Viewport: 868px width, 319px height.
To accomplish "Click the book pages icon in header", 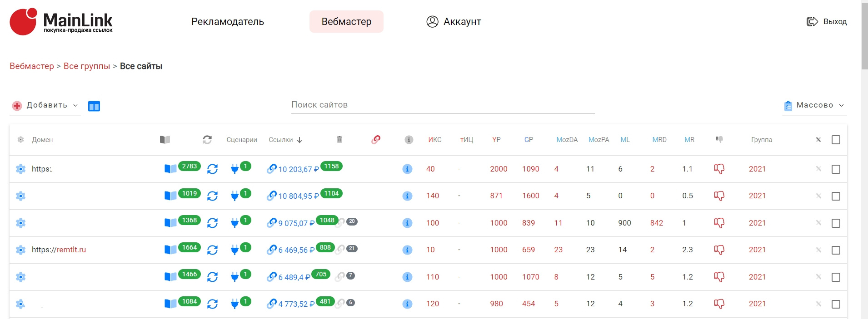I will coord(165,140).
